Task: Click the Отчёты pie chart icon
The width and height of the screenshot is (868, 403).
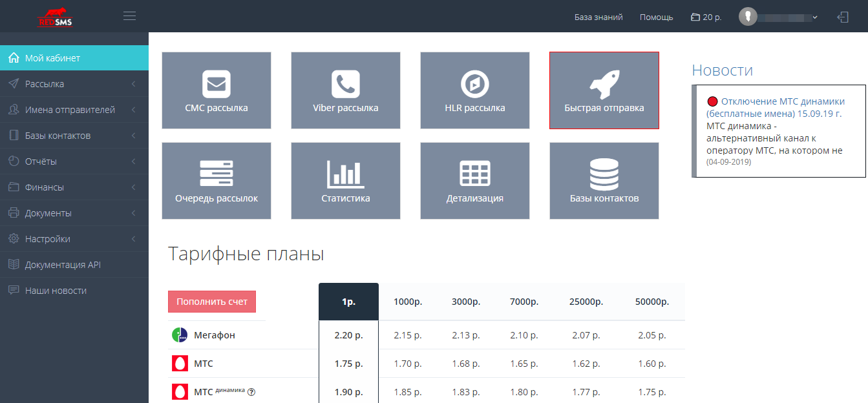Action: [x=14, y=161]
